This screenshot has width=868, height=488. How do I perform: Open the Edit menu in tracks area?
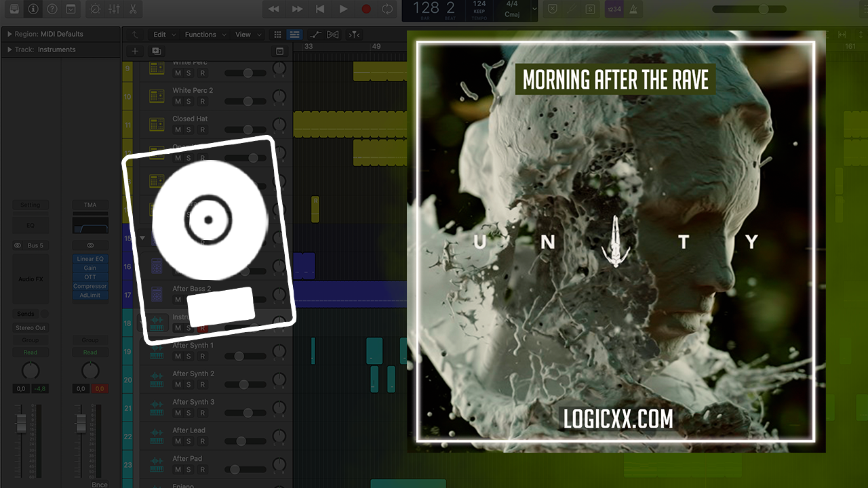[x=159, y=35]
